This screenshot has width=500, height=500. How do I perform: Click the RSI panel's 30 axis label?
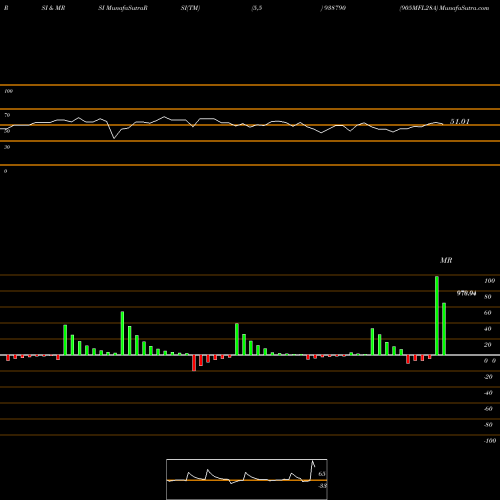pyautogui.click(x=7, y=147)
